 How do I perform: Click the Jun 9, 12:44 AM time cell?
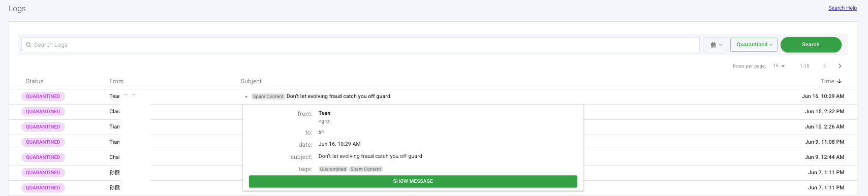[x=824, y=157]
